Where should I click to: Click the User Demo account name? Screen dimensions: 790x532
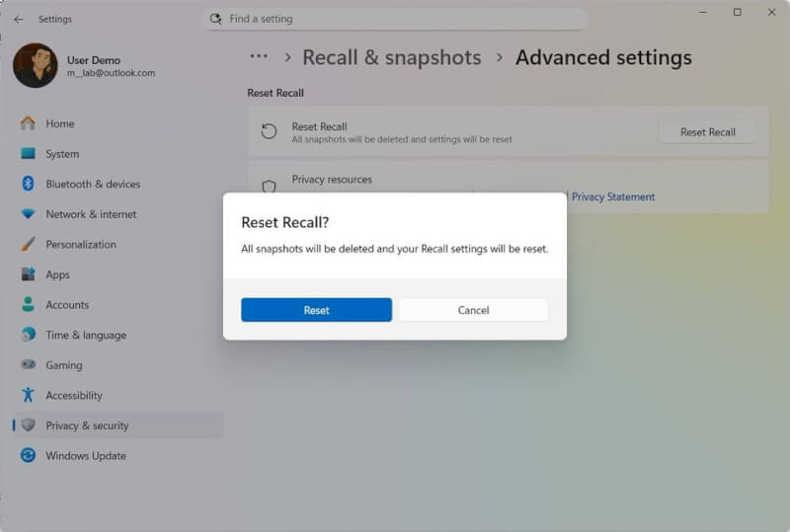(94, 60)
